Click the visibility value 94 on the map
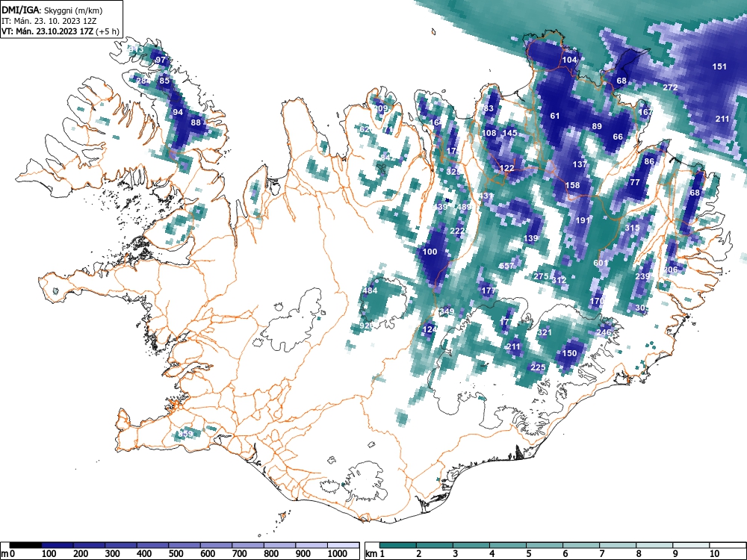 (x=178, y=112)
